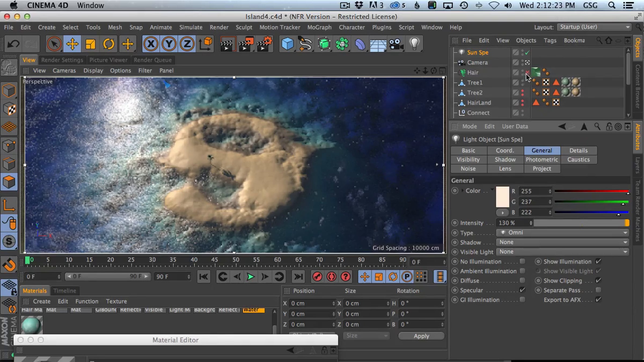This screenshot has width=644, height=362.
Task: Click the Texture mode checkered cube icon
Action: coord(9,109)
